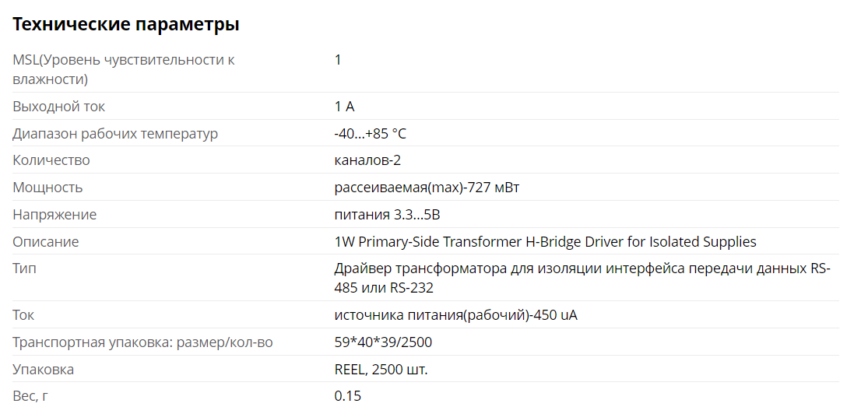Click the RS-485 transformer driver type text
Viewport: 868px width, 414px height.
point(582,278)
